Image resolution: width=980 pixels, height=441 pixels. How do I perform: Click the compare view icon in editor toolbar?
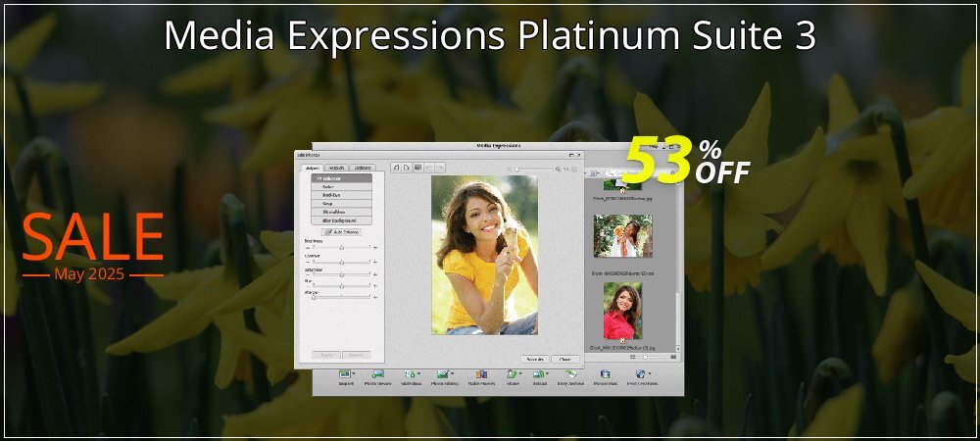[417, 168]
